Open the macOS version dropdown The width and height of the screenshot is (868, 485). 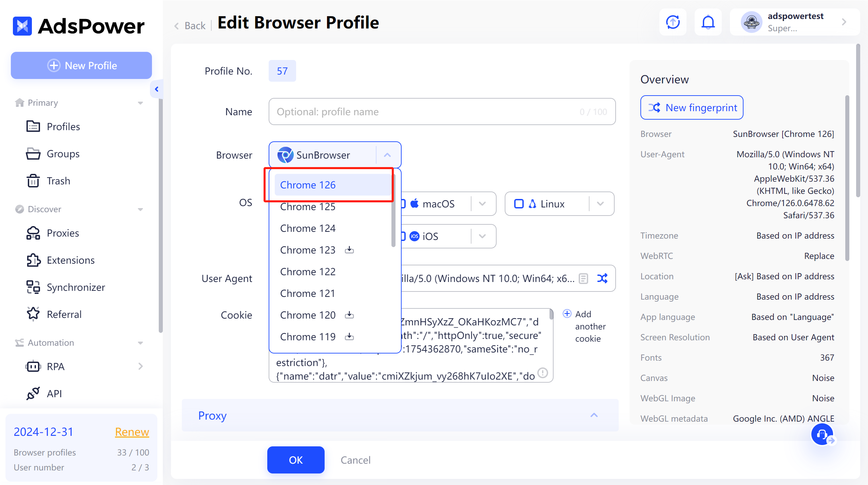click(x=482, y=204)
